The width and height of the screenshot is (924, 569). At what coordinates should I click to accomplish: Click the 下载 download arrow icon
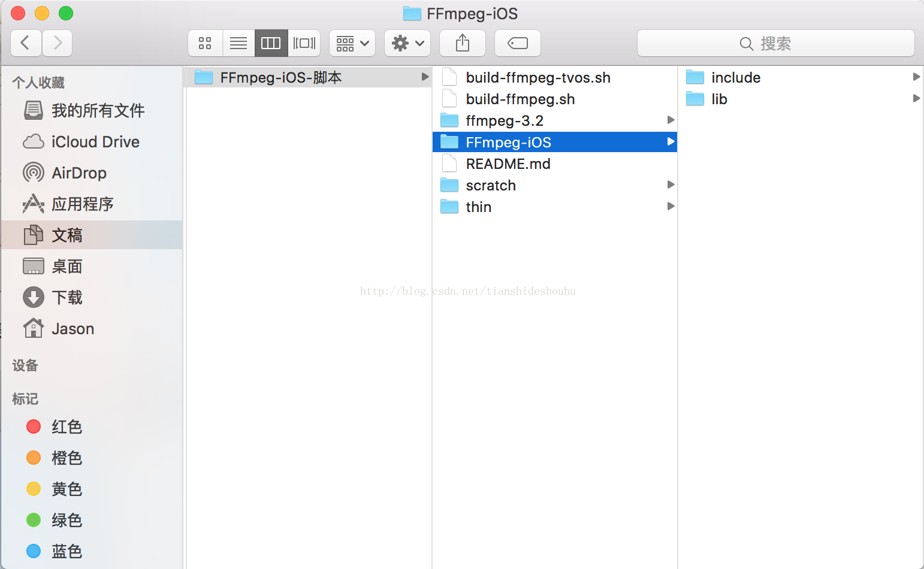pos(34,297)
